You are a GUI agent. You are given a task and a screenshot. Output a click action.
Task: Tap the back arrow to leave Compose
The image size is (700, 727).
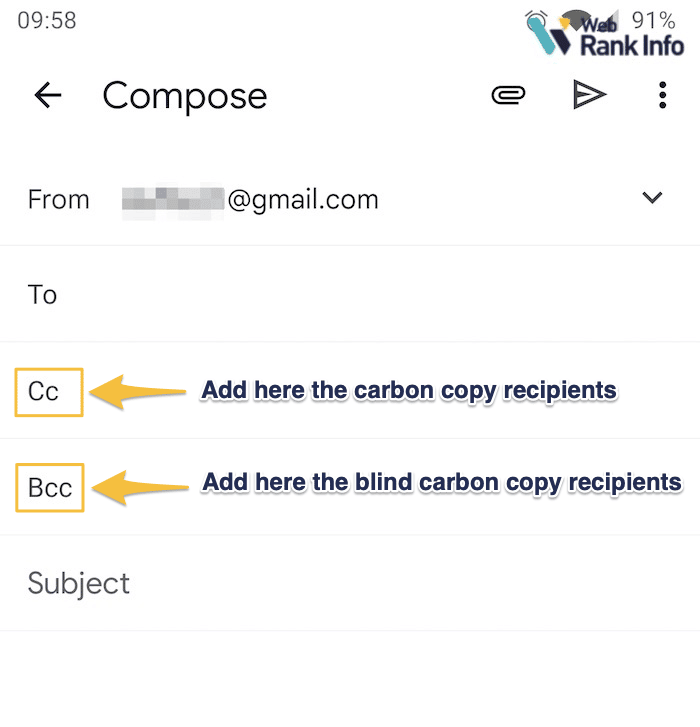48,95
